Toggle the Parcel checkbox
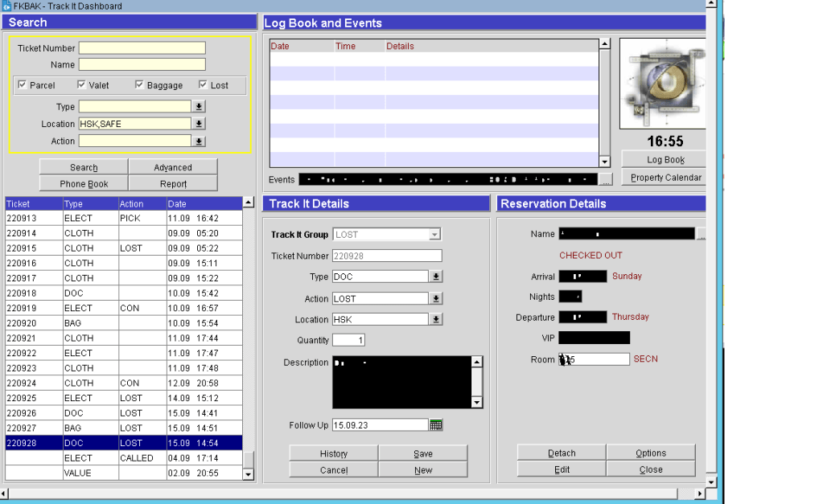This screenshot has width=823, height=504. tap(22, 85)
